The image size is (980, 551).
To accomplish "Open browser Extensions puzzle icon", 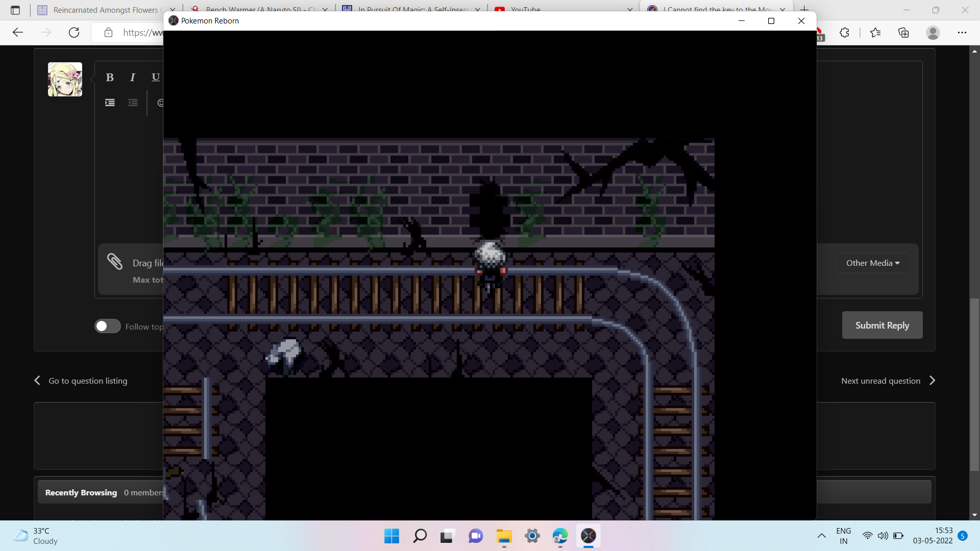I will (x=844, y=33).
